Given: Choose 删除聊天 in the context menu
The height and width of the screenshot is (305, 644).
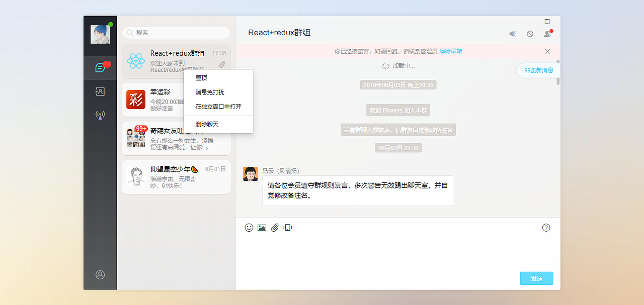Looking at the screenshot, I should [218, 124].
